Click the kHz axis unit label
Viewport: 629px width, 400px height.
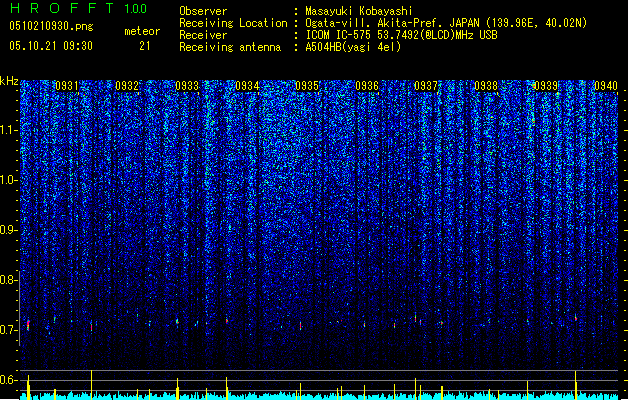[x=9, y=81]
